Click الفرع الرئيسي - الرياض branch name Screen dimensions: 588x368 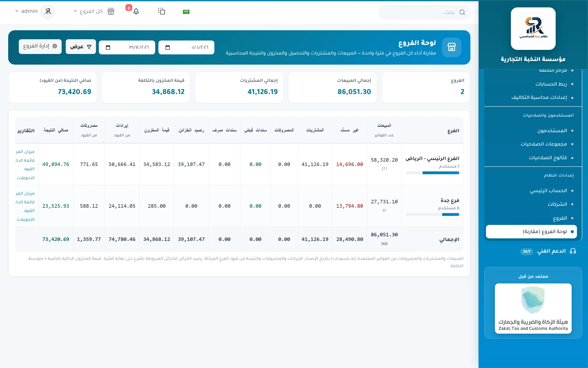pos(432,159)
